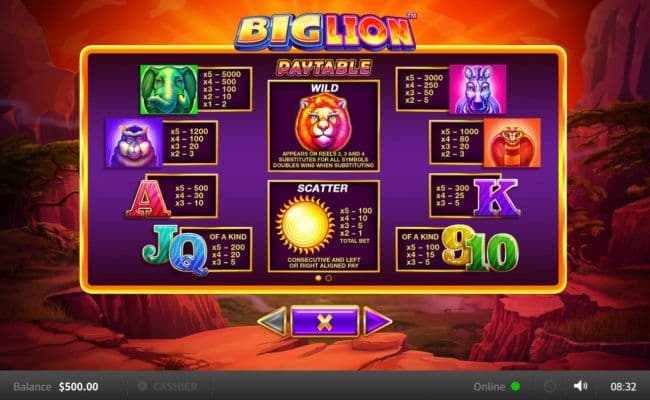Select the first paytable page dot
The width and height of the screenshot is (650, 400).
click(x=318, y=278)
